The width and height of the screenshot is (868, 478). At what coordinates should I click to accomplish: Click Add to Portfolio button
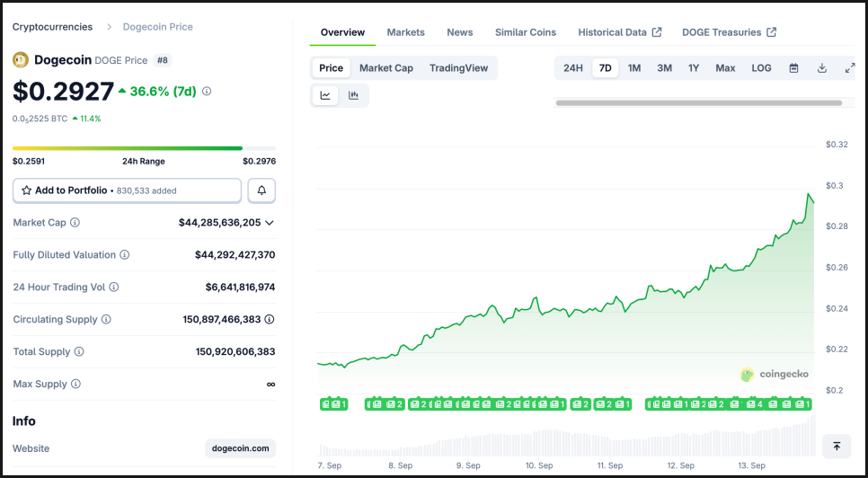click(x=128, y=190)
